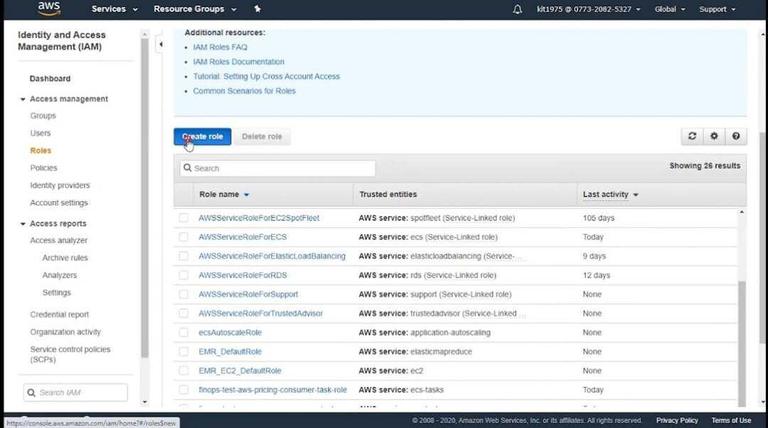The width and height of the screenshot is (768, 428).
Task: Check the EMR_DefaultRole checkbox
Action: click(x=183, y=352)
